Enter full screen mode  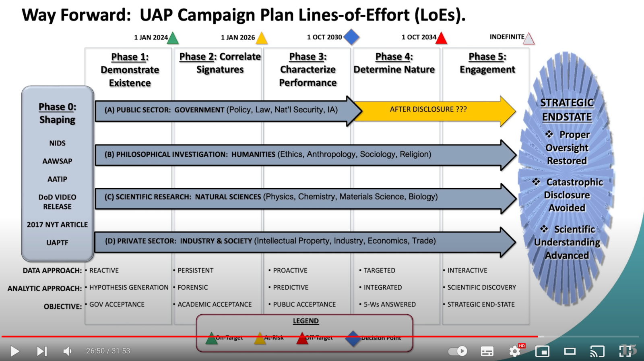tap(625, 351)
